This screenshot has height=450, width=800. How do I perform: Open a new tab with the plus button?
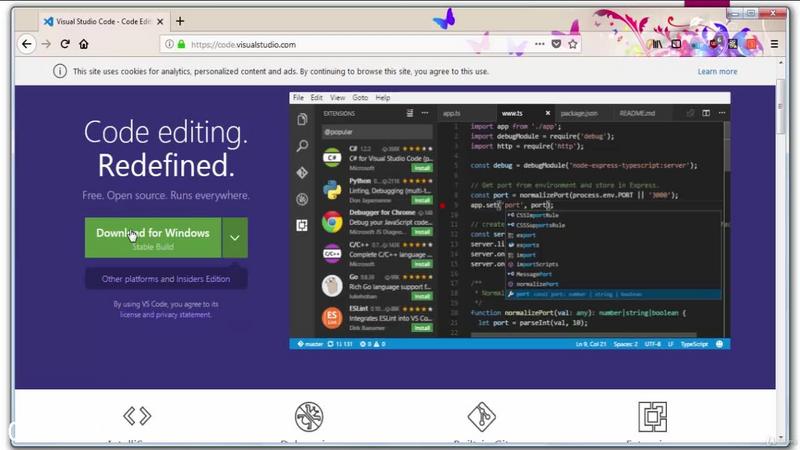click(x=180, y=21)
